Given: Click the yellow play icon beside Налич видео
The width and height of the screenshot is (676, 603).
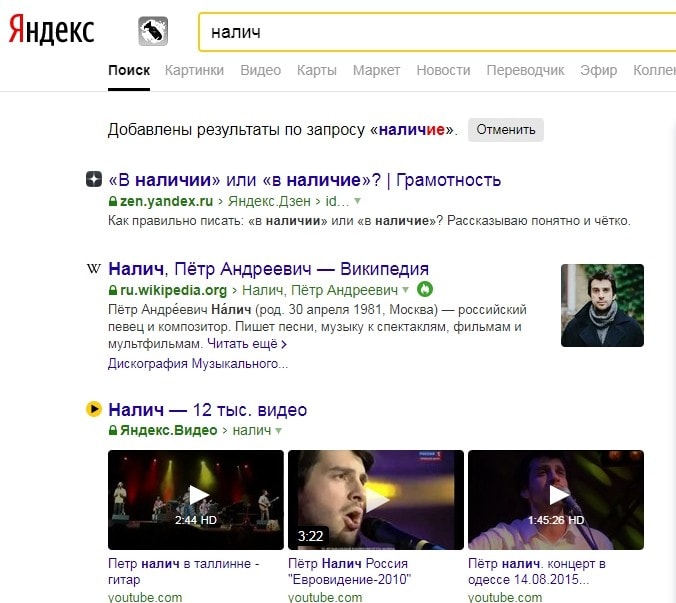Looking at the screenshot, I should [94, 409].
